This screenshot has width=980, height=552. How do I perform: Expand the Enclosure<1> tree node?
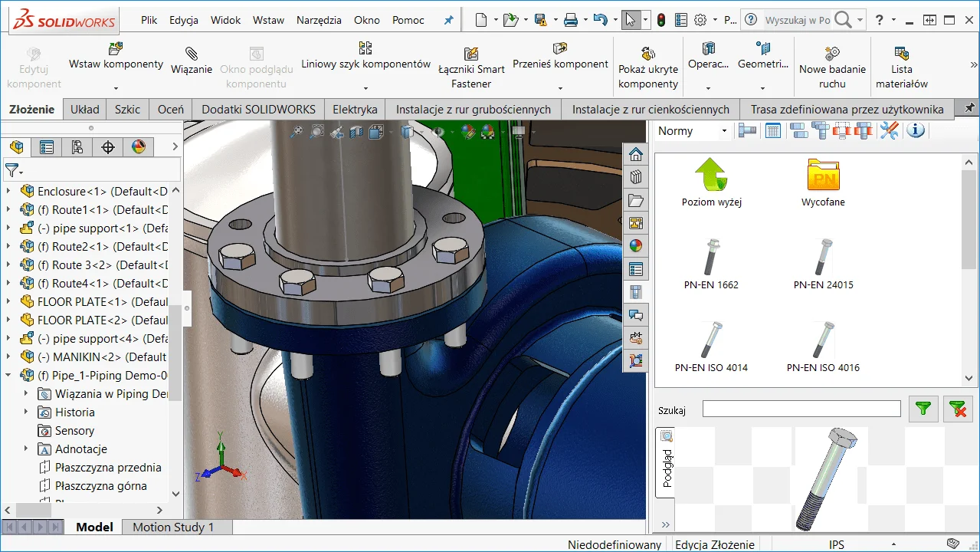(9, 191)
